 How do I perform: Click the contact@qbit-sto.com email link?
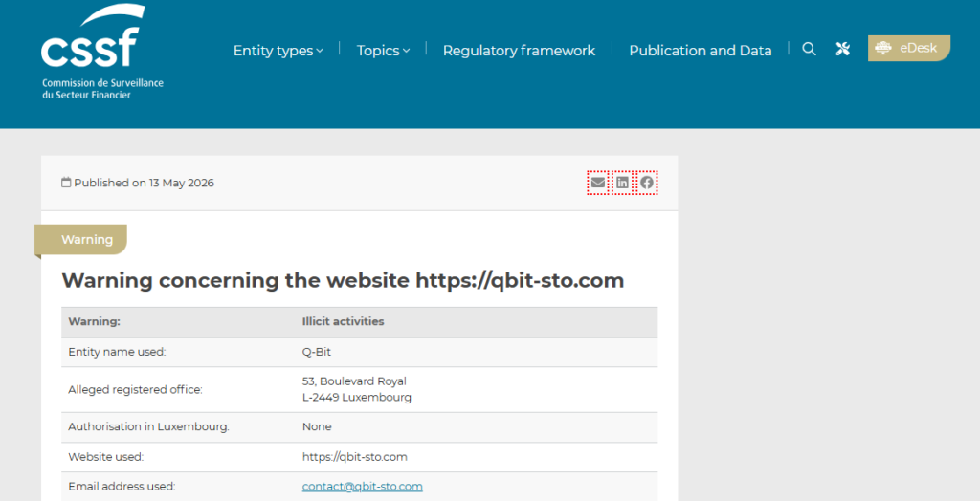click(x=363, y=486)
